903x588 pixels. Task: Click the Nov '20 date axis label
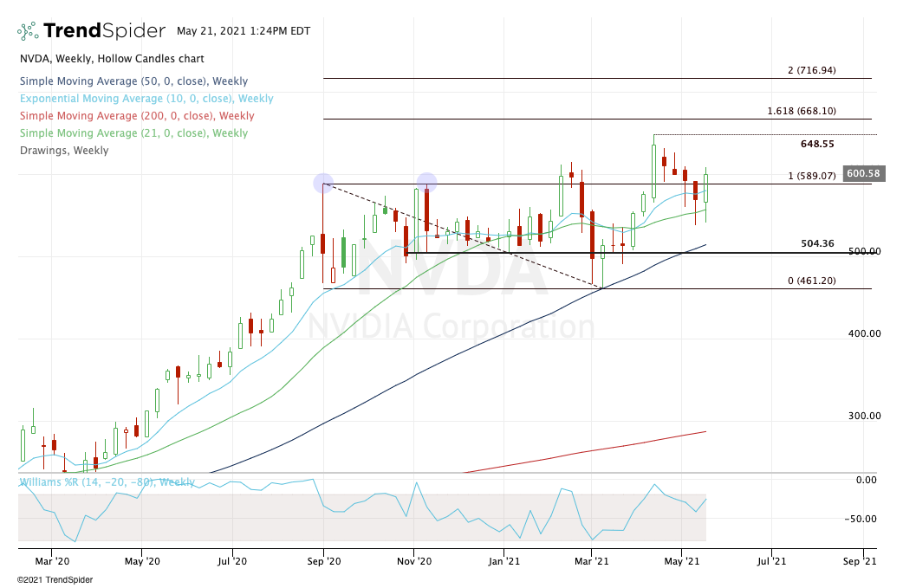414,561
